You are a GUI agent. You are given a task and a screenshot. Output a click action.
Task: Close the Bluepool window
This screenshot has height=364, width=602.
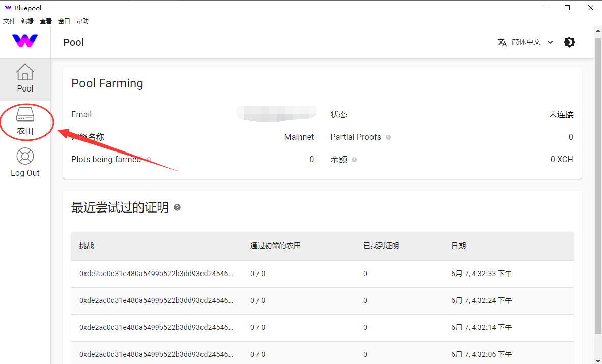coord(590,8)
